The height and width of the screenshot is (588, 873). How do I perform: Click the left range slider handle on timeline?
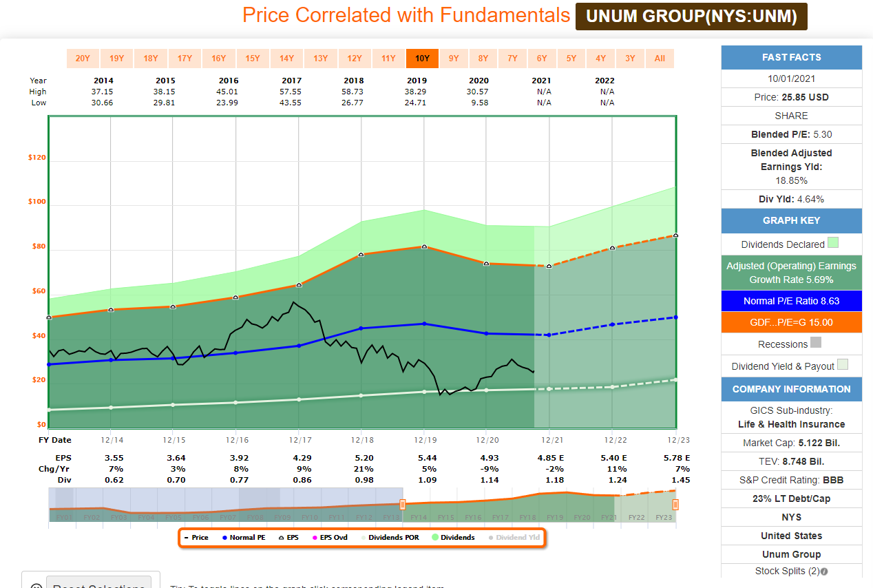pyautogui.click(x=403, y=505)
